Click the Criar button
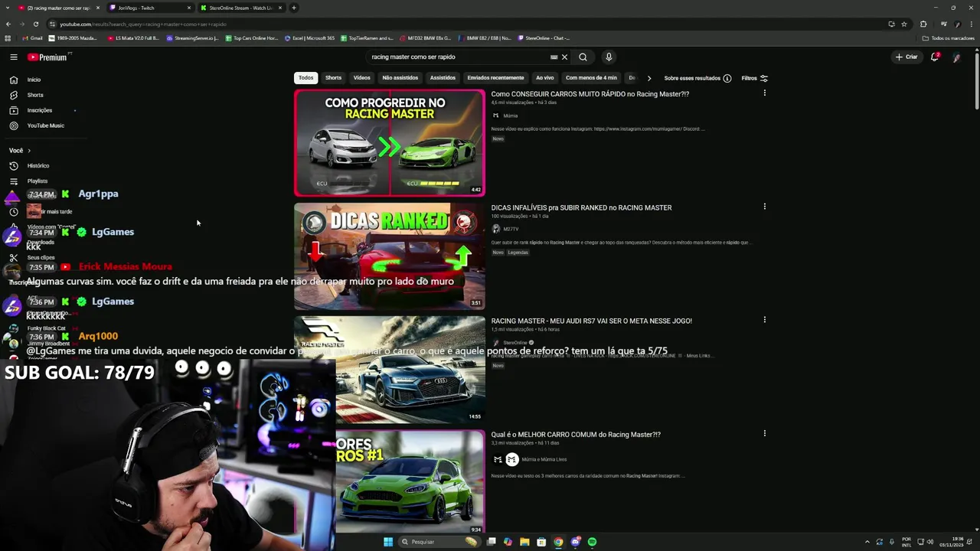Screen dimensions: 980x551 (x=906, y=57)
